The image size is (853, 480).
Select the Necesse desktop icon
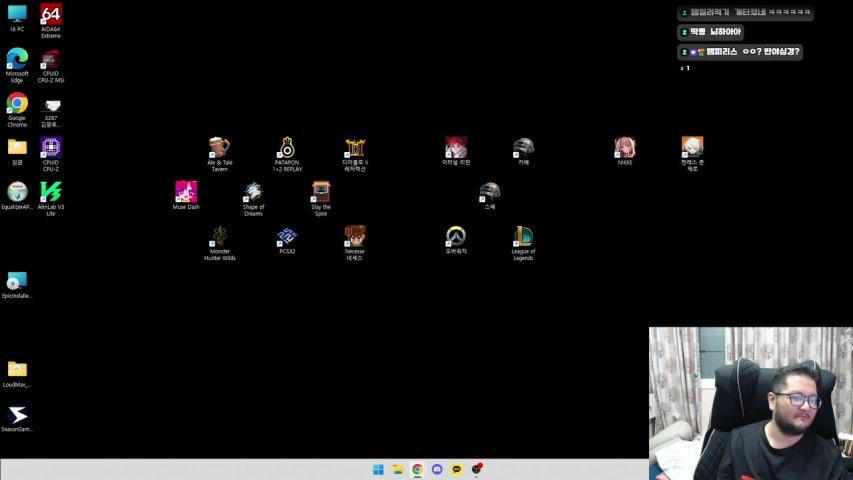coord(355,237)
